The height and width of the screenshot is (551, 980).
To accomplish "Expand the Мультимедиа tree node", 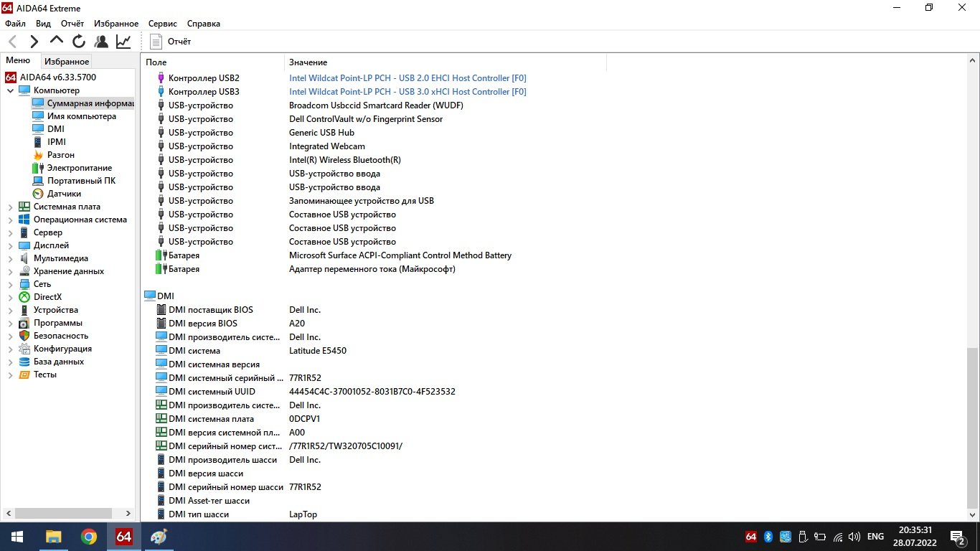I will click(x=10, y=258).
